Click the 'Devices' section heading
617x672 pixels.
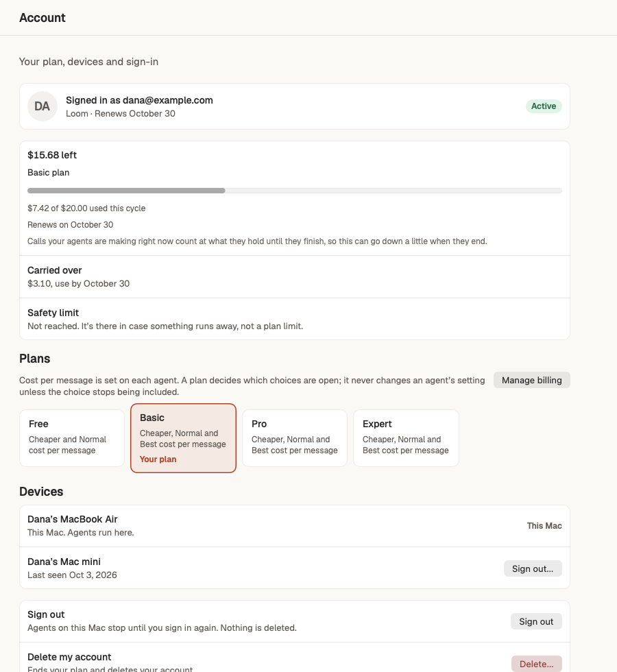click(41, 492)
